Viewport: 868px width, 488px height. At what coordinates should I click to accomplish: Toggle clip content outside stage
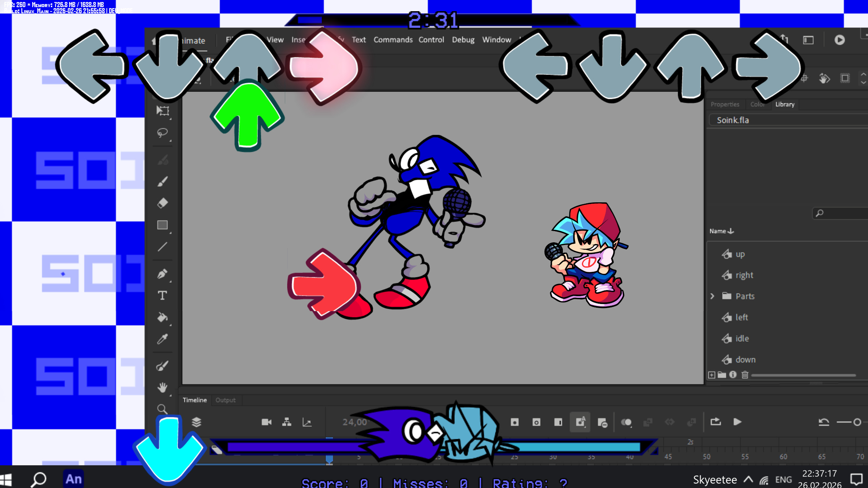click(x=845, y=79)
